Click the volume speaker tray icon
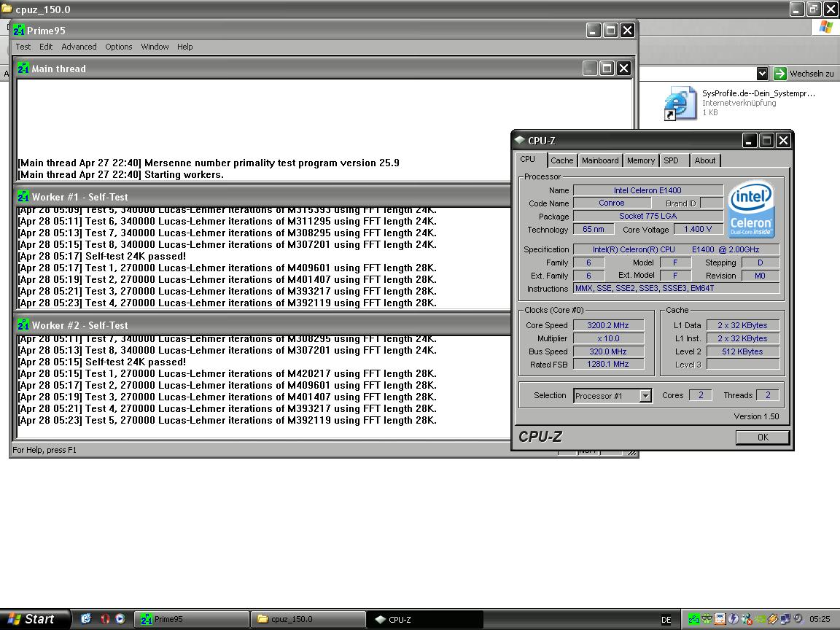Viewport: 840px width, 630px height. pos(798,619)
